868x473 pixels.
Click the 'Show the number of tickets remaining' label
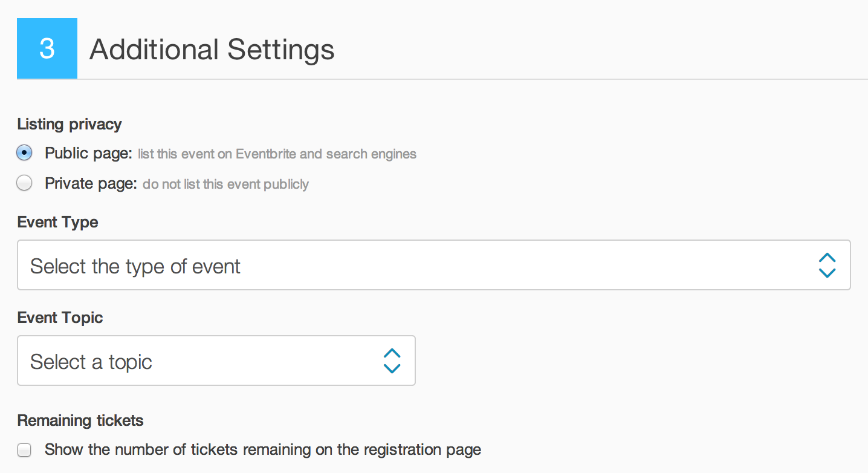click(x=263, y=450)
